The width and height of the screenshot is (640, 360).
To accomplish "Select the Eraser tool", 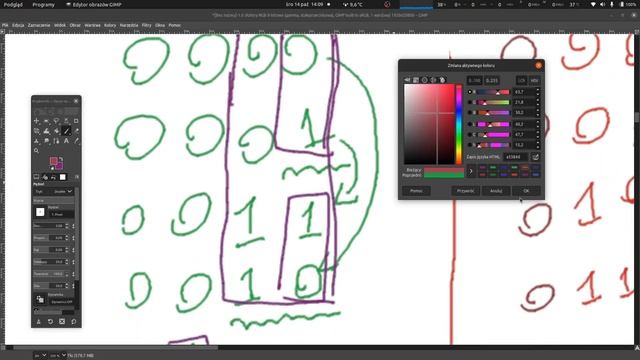I will 76,131.
